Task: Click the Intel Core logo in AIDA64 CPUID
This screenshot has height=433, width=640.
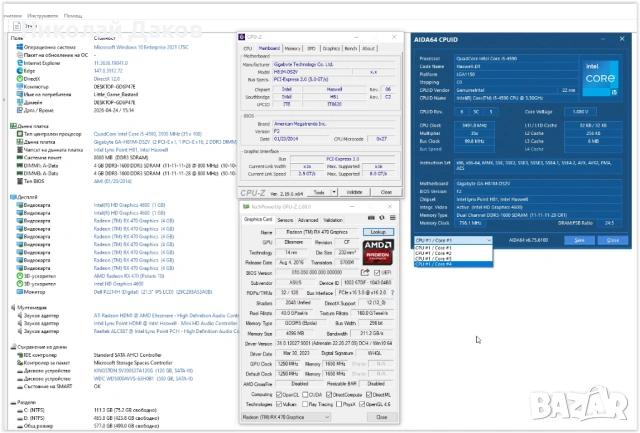Action: pyautogui.click(x=600, y=78)
